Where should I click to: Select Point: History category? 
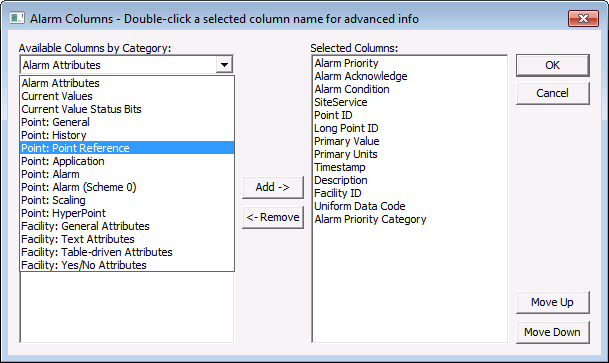127,135
